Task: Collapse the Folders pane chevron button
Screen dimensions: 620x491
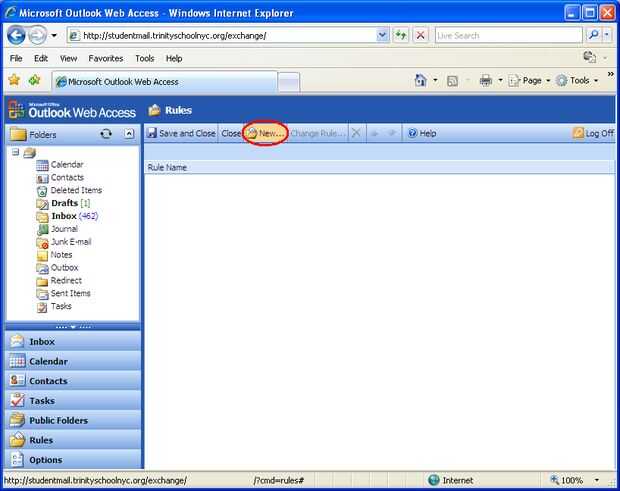Action: (x=129, y=134)
